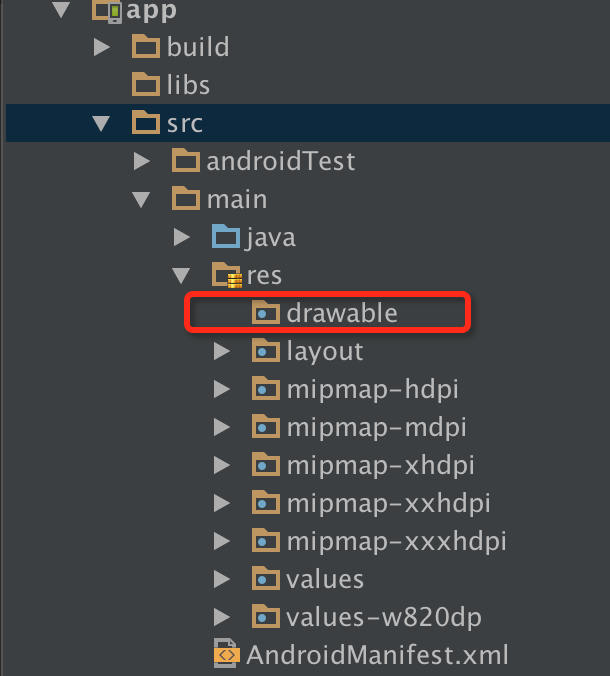Collapse the main folder arrow
Viewport: 610px width, 676px height.
click(141, 200)
